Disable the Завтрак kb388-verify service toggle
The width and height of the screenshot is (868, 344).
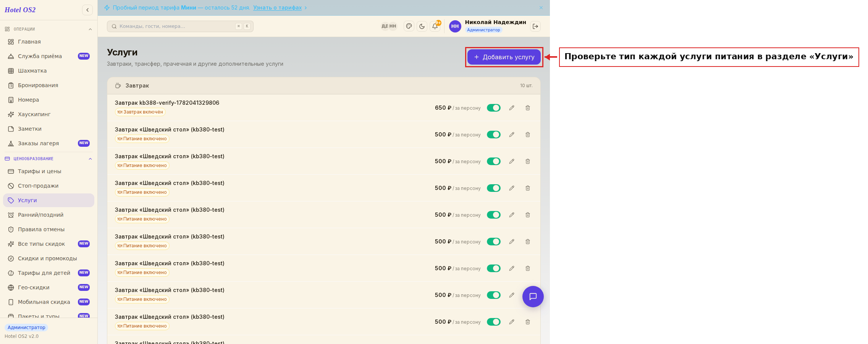[x=494, y=108]
